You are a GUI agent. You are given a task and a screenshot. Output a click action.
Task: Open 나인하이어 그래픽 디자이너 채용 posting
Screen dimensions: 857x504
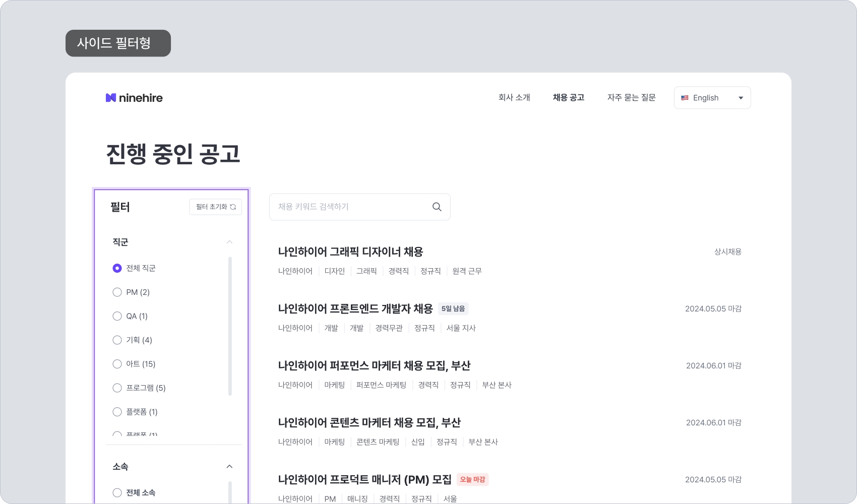click(350, 251)
